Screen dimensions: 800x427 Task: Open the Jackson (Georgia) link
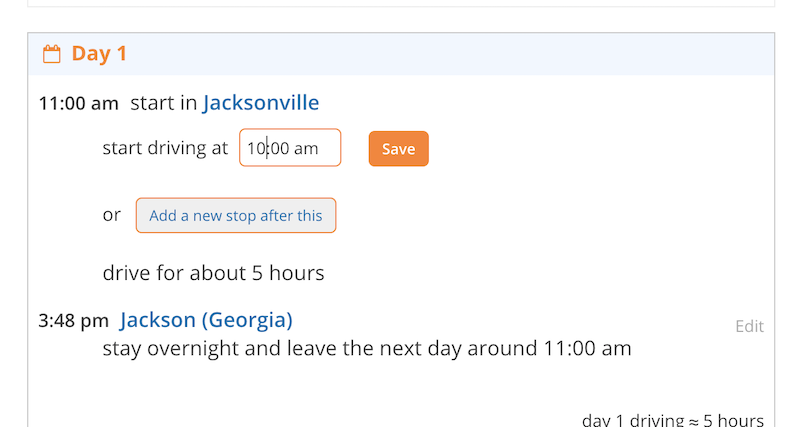coord(206,320)
